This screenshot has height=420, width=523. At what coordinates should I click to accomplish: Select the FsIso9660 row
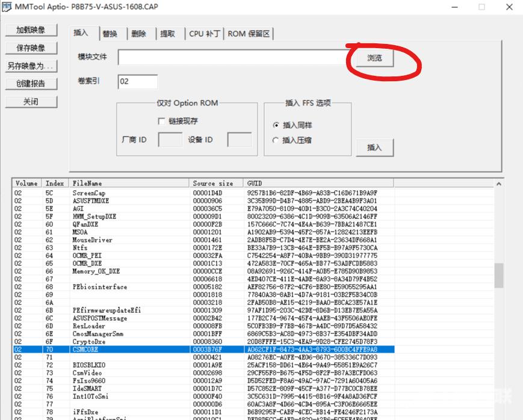click(x=203, y=381)
